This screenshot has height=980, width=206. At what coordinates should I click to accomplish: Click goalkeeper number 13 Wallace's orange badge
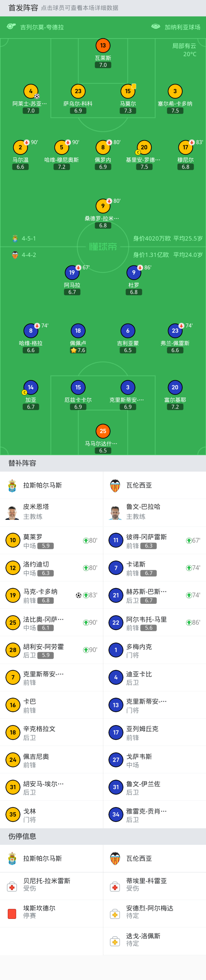[x=103, y=46]
